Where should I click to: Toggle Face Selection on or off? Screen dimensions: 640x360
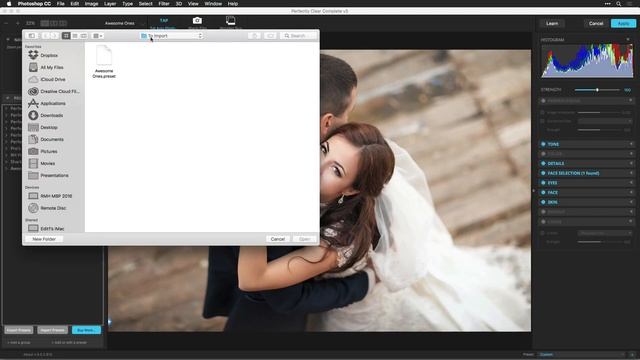point(543,173)
